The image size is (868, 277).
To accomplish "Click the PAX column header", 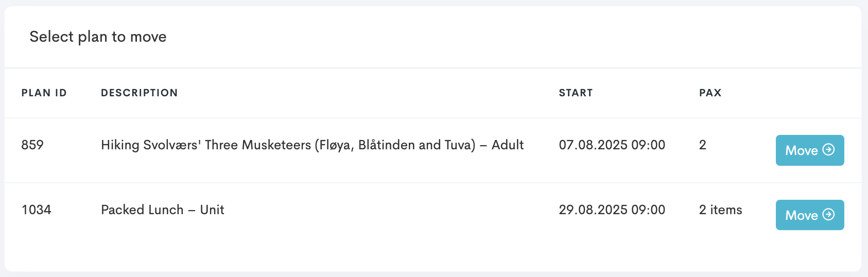I will pos(710,93).
